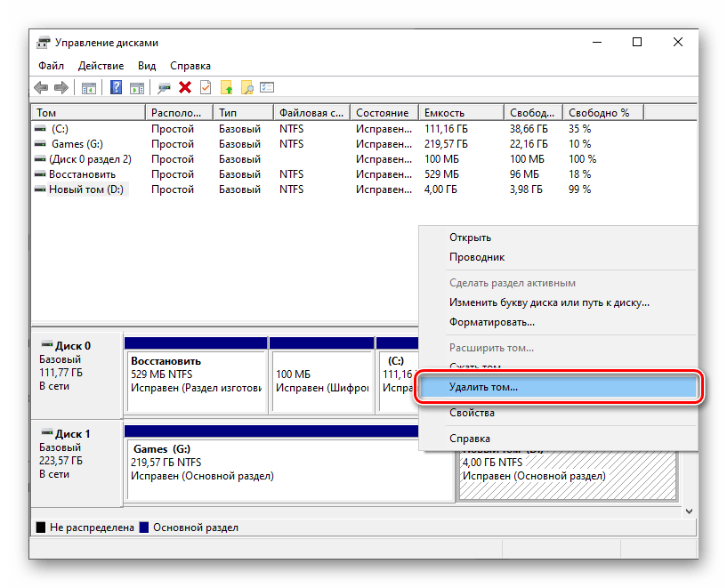Click Свойства in the context menu
The width and height of the screenshot is (727, 588).
click(472, 413)
